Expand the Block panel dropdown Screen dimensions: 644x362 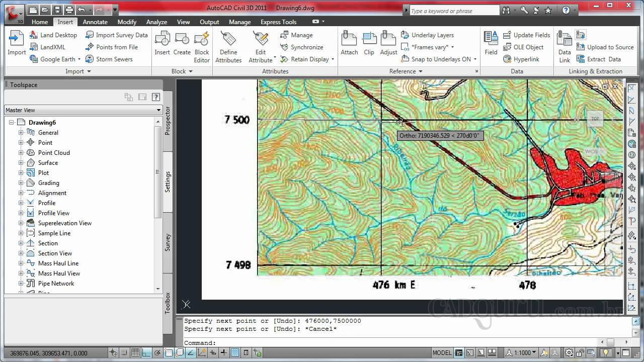tap(182, 71)
